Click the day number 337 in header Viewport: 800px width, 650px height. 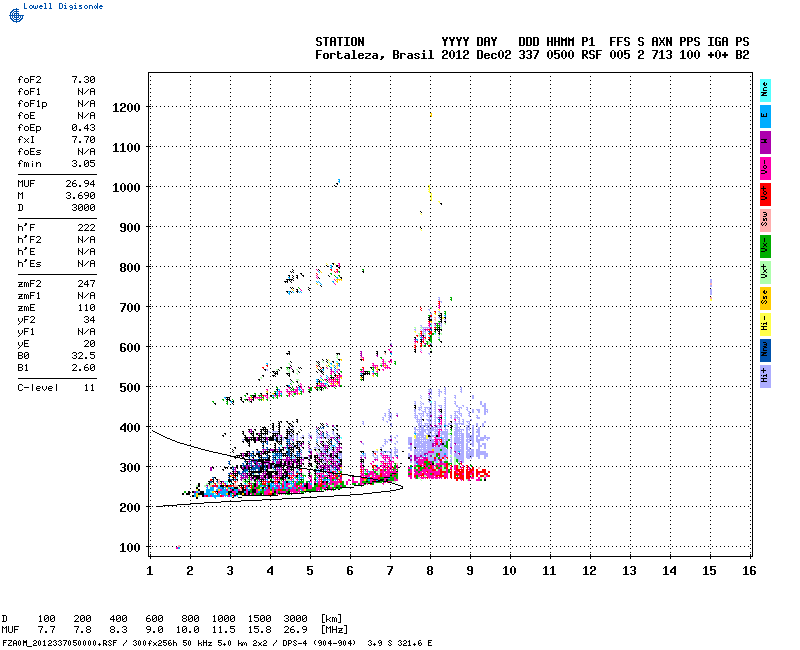pyautogui.click(x=529, y=55)
